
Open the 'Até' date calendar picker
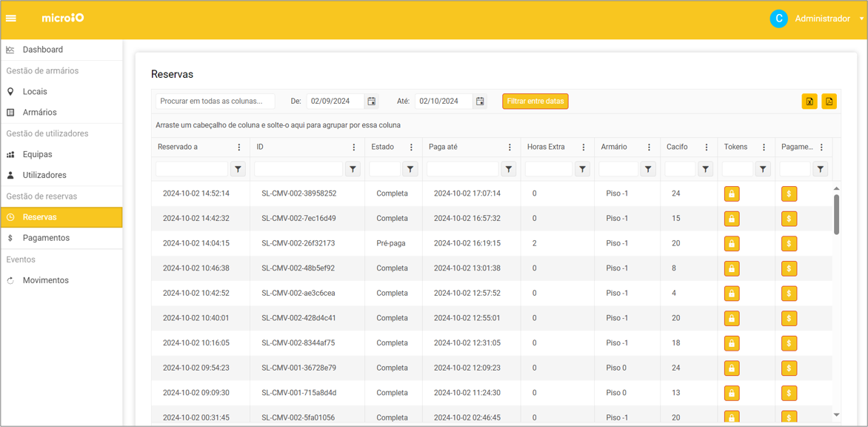tap(480, 102)
